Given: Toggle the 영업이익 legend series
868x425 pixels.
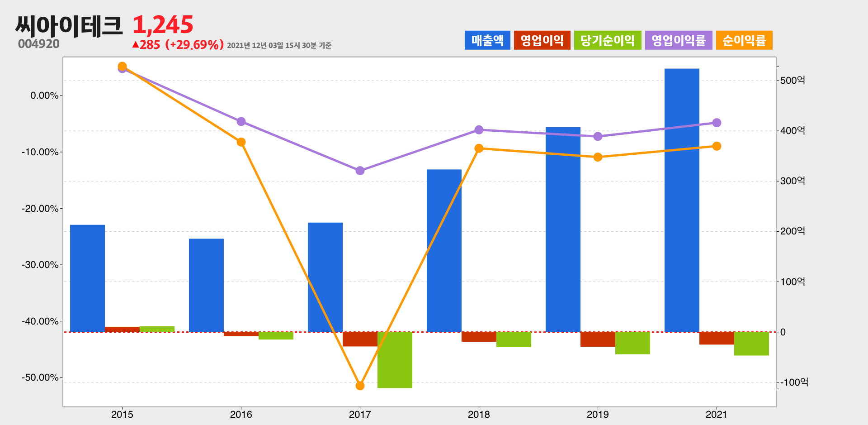Looking at the screenshot, I should coord(542,40).
